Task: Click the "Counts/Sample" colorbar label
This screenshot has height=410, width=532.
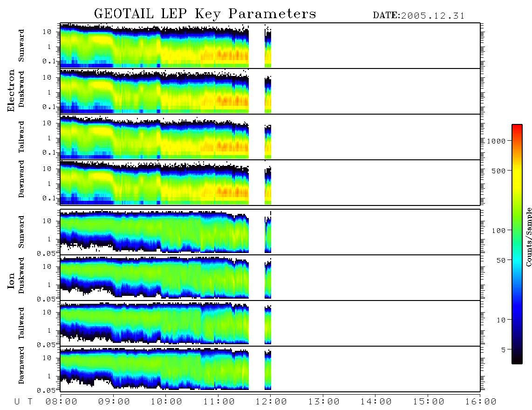Action: pyautogui.click(x=528, y=237)
